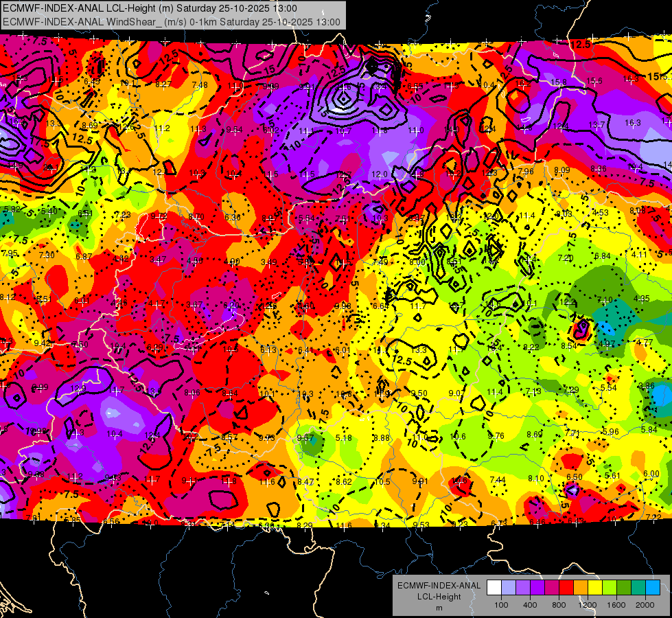Click the wind shear value 9.54

pos(235,130)
